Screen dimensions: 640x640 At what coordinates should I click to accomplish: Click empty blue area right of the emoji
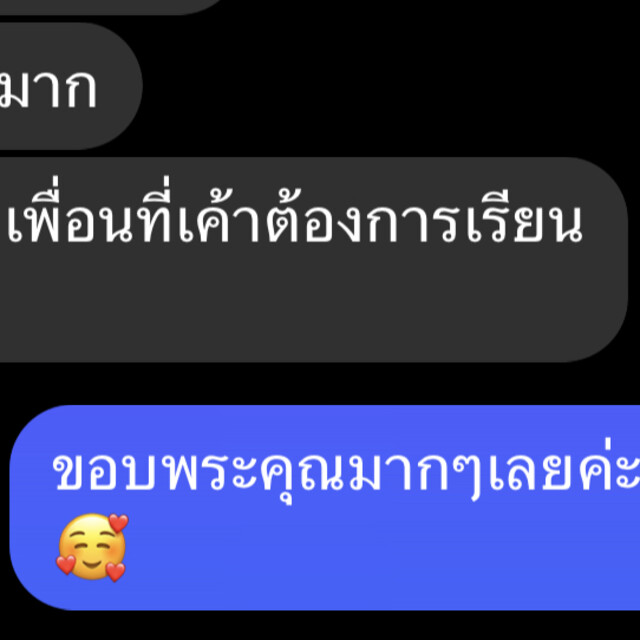(x=367, y=551)
